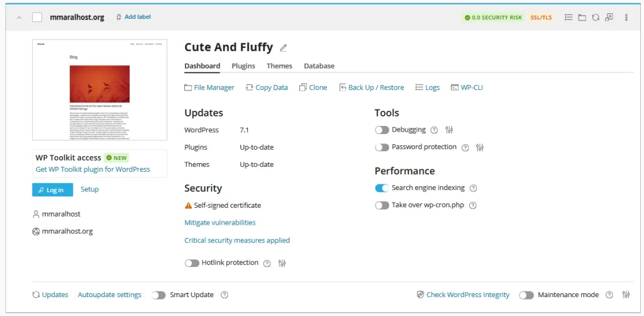Open File Manager
Viewport: 644px width, 316px height.
click(209, 87)
